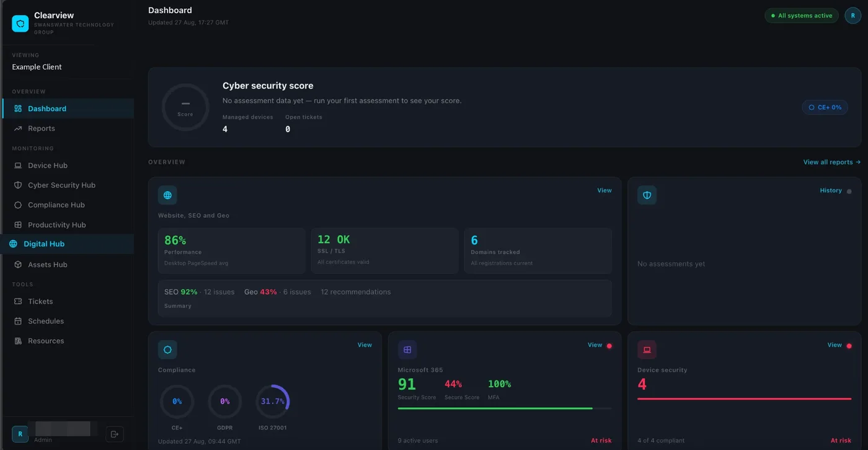Open History on assessments card

pyautogui.click(x=831, y=191)
